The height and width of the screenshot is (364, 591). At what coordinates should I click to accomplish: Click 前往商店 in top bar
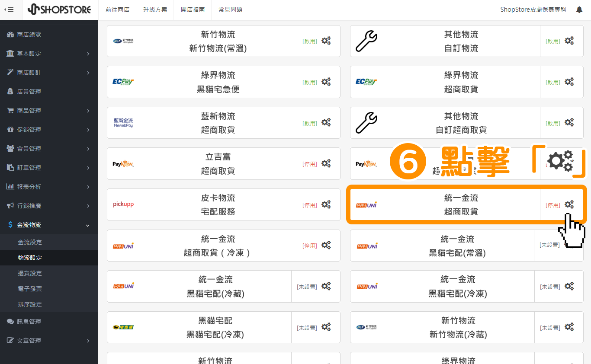tap(117, 10)
